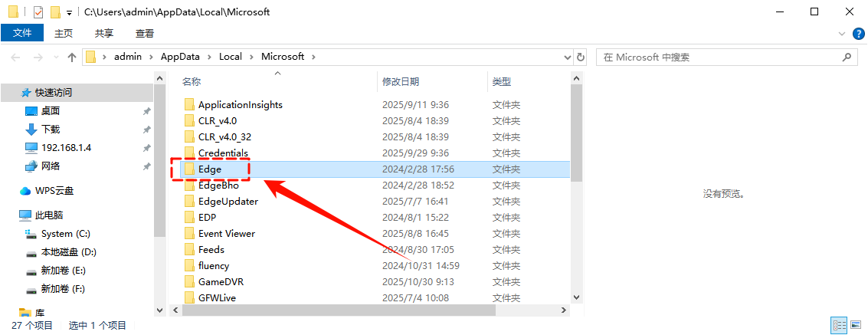The width and height of the screenshot is (868, 335).
Task: Click navigation pane scrollbar down arrow
Action: [159, 310]
